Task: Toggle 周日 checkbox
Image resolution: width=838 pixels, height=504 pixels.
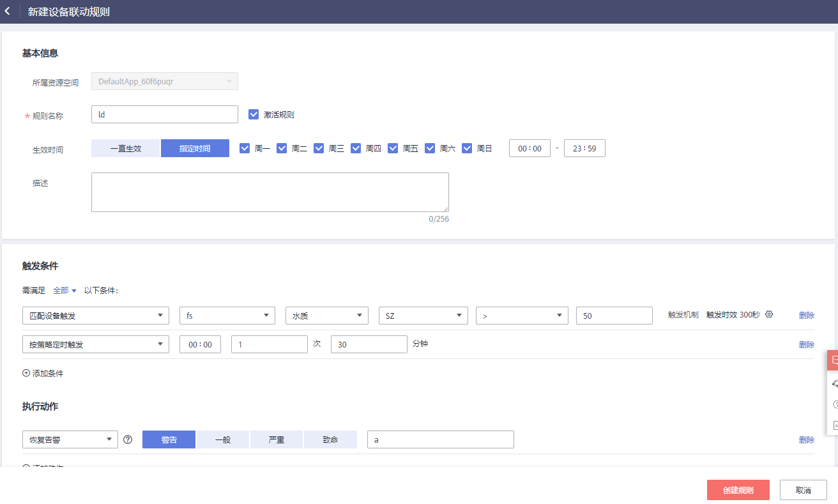Action: coord(467,148)
